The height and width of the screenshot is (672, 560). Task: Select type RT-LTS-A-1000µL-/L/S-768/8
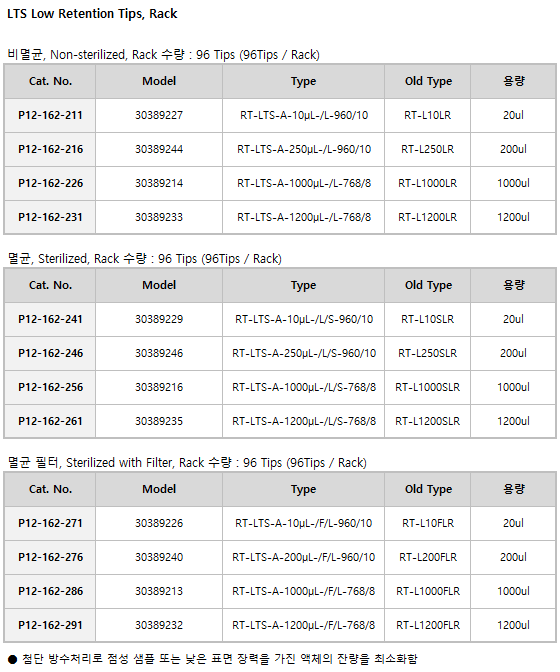click(x=304, y=387)
